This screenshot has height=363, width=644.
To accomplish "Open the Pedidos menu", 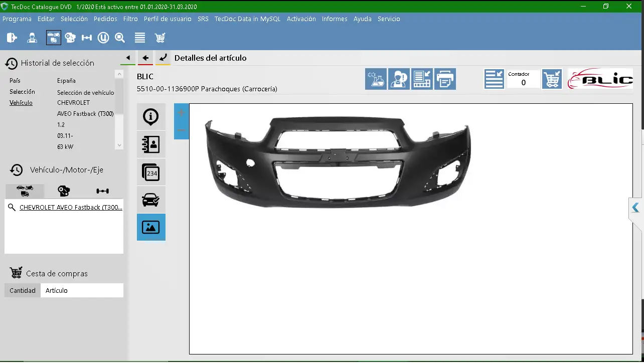I will (105, 19).
